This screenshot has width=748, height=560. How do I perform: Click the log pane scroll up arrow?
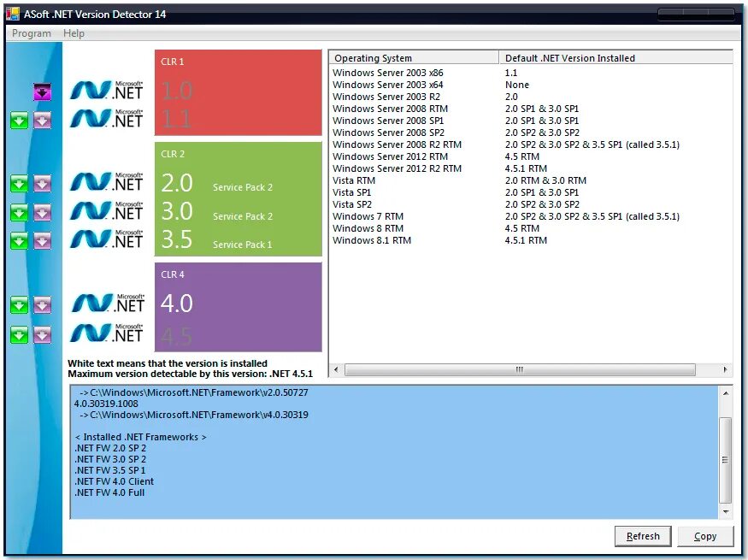click(x=726, y=393)
